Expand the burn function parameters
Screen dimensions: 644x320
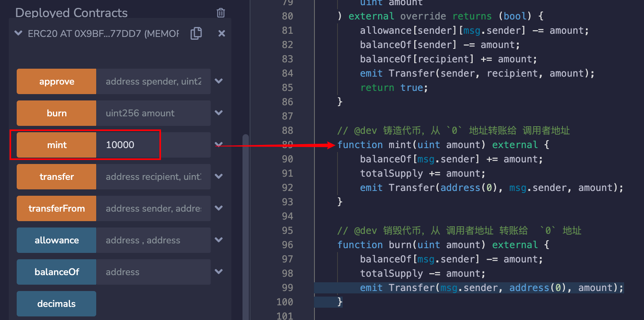[x=219, y=113]
